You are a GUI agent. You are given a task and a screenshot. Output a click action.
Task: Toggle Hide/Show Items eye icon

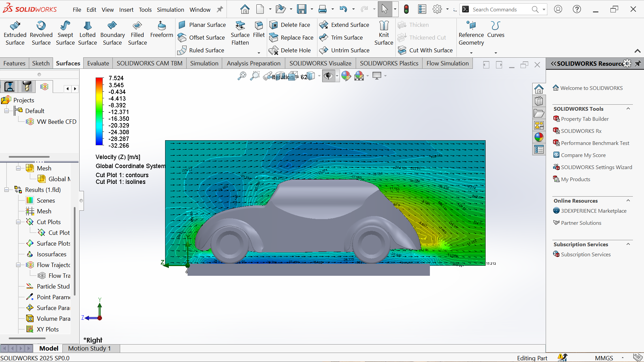(x=328, y=76)
